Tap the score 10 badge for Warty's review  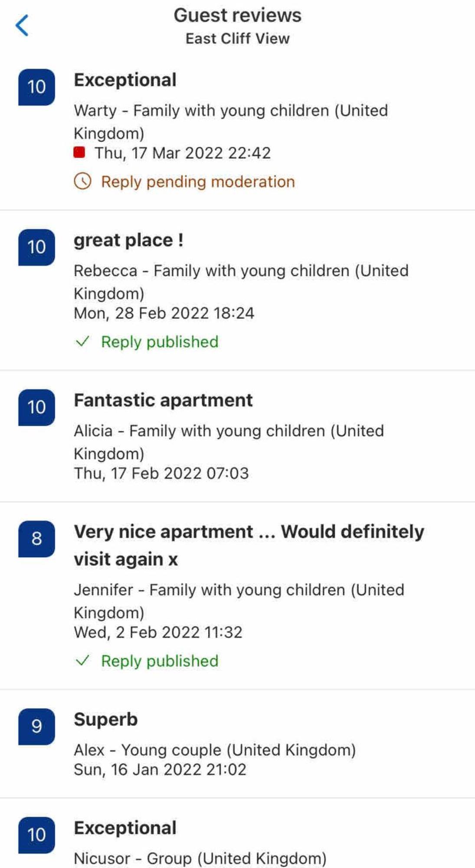pyautogui.click(x=36, y=87)
